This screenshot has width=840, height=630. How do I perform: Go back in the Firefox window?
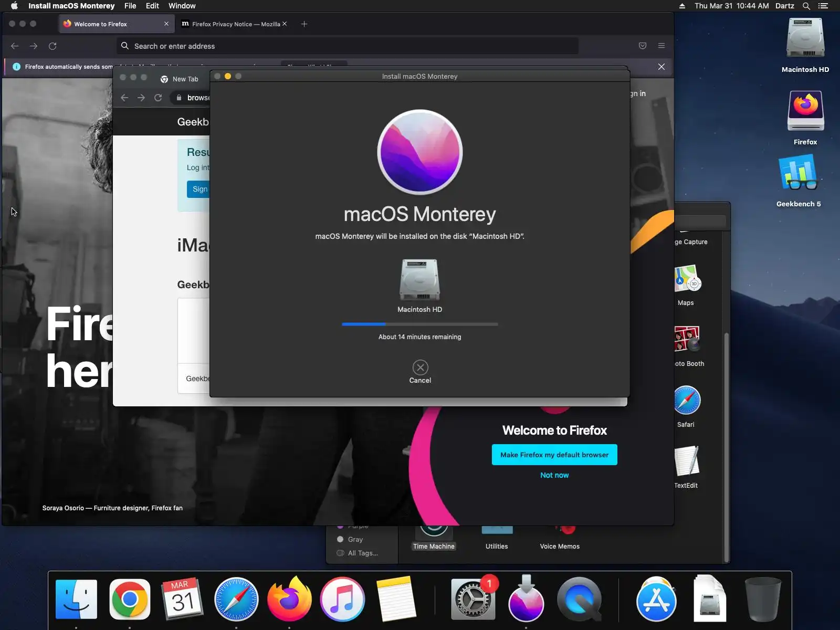tap(15, 46)
